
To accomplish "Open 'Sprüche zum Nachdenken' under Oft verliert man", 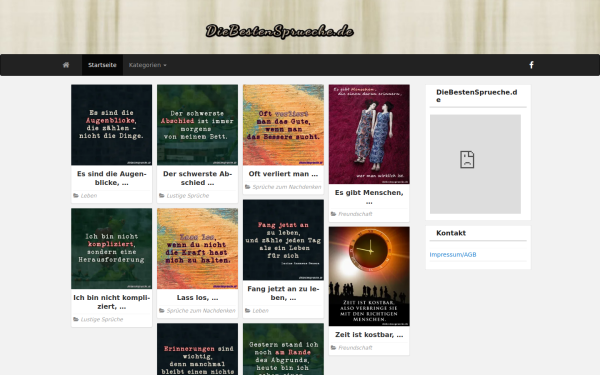I will tap(287, 187).
